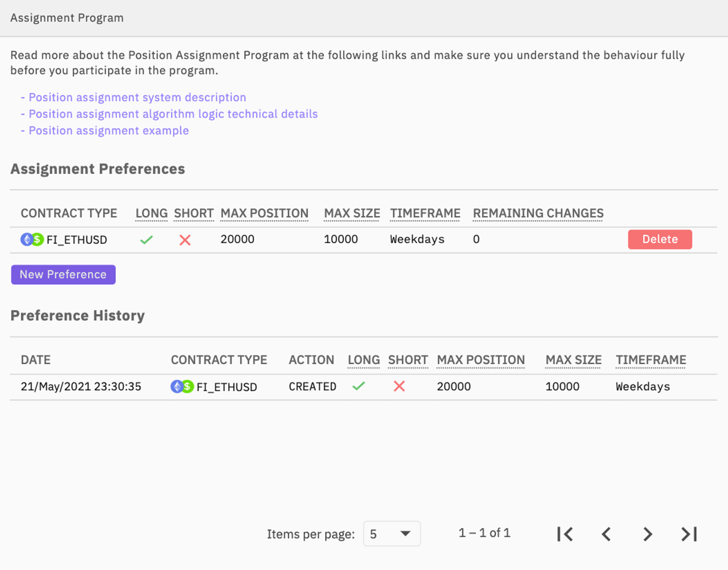Sort history by TIMEFRAME column
728x570 pixels.
pos(650,360)
